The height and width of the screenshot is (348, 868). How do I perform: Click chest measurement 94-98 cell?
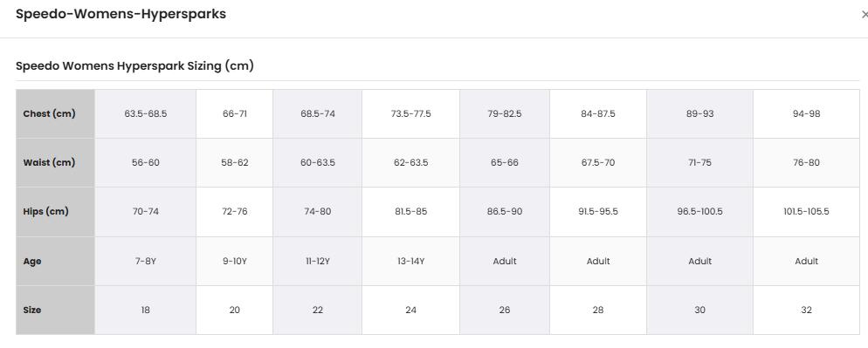tap(806, 114)
